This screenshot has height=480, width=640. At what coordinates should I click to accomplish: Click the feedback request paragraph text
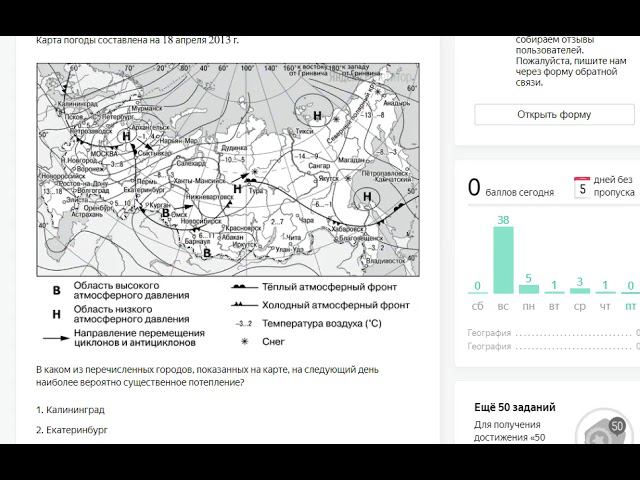click(571, 61)
